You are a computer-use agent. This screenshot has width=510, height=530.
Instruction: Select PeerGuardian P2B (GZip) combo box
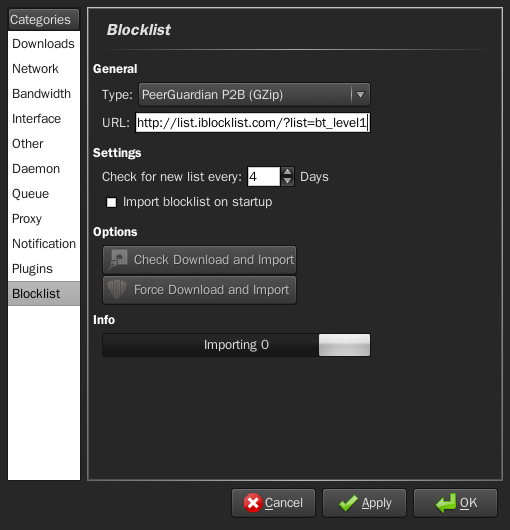(x=254, y=95)
